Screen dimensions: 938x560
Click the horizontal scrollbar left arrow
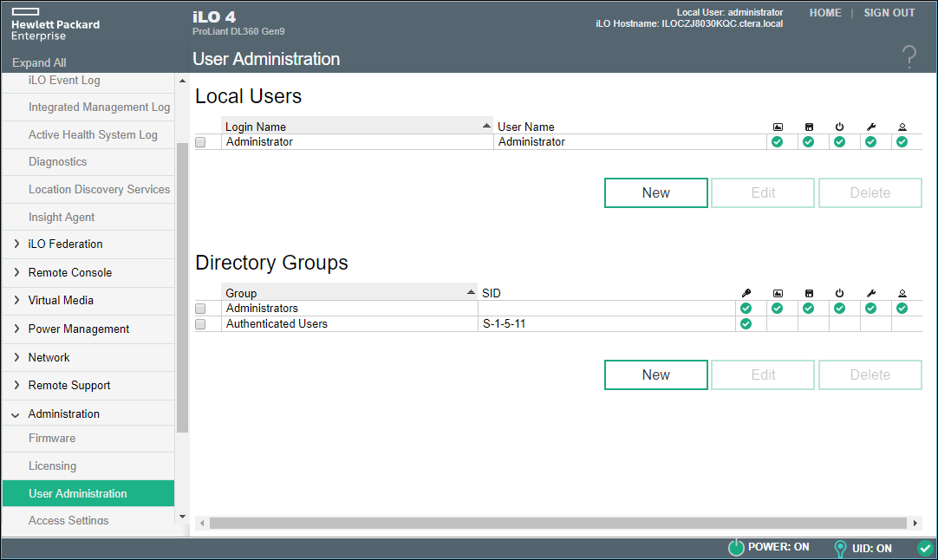(202, 524)
